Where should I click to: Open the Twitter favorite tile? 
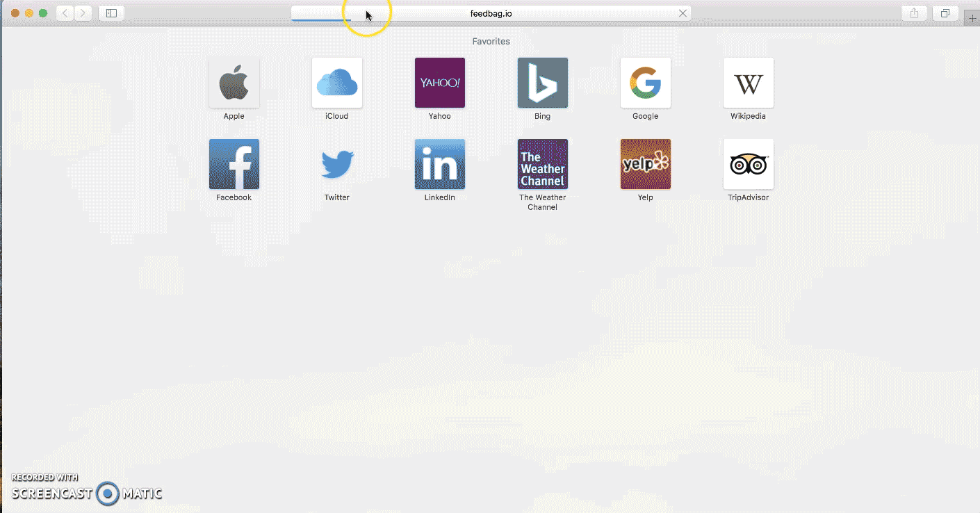click(337, 164)
